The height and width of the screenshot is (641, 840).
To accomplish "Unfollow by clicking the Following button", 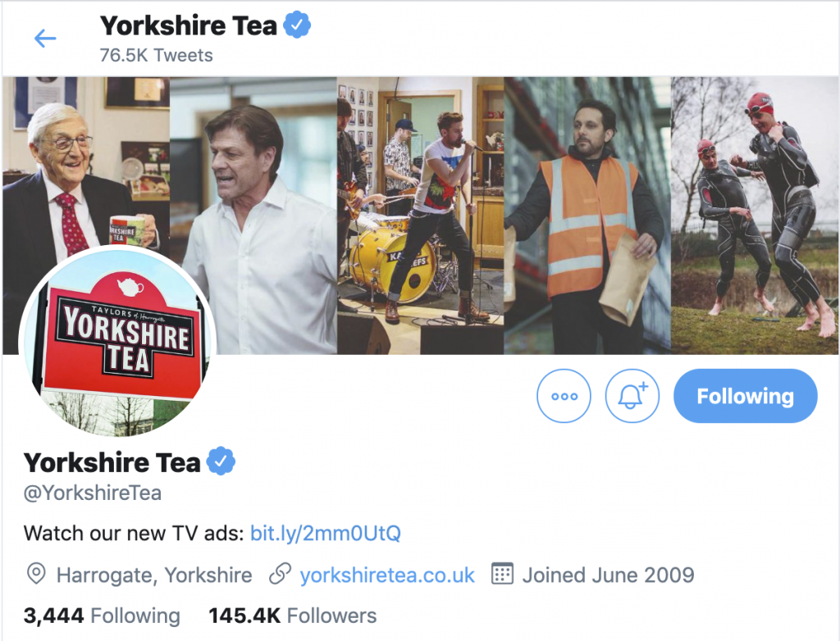I will [745, 396].
